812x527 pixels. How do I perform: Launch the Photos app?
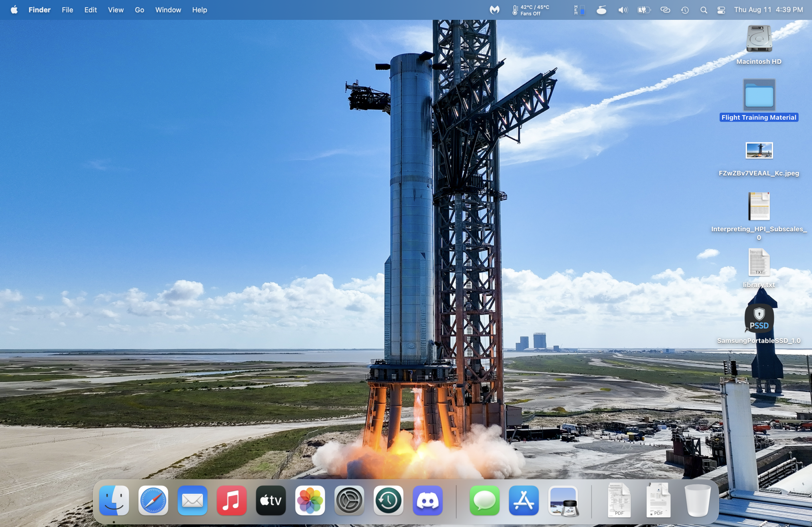(310, 500)
